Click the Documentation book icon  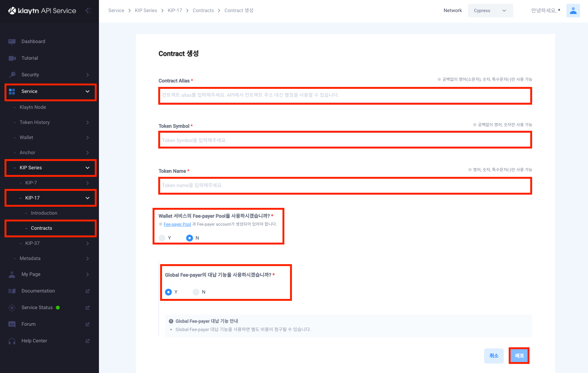point(12,291)
